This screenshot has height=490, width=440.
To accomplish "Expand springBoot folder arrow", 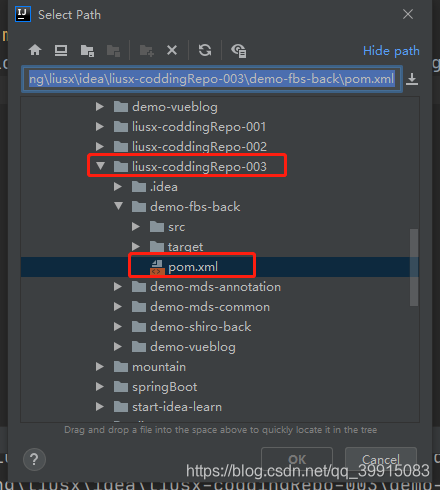I will (x=99, y=387).
